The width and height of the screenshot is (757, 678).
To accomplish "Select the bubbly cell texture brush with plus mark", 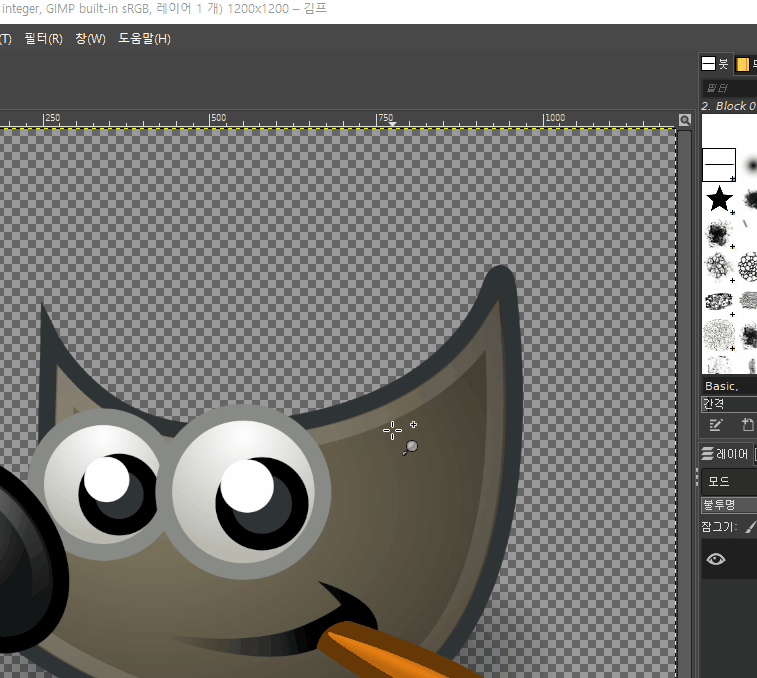I will point(719,266).
